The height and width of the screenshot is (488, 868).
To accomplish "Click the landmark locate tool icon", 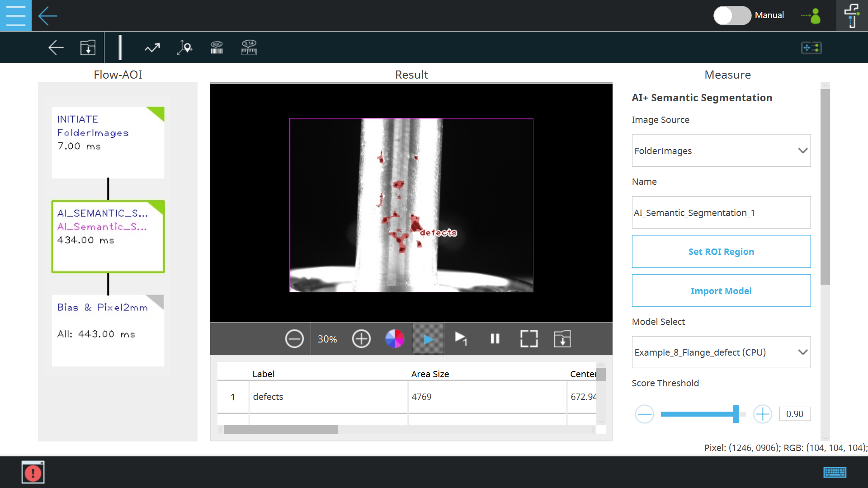I will pos(184,47).
